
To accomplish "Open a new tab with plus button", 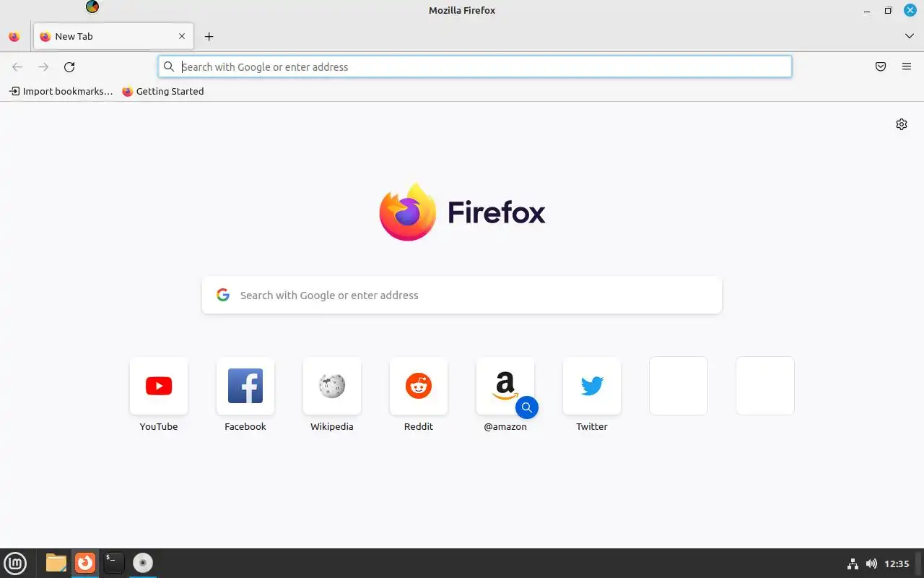I will [209, 36].
